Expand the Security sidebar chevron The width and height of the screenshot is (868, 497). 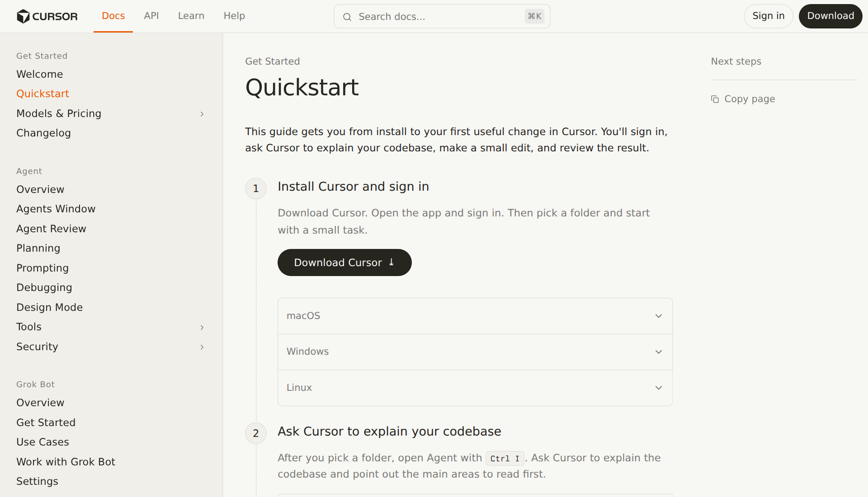coord(202,347)
